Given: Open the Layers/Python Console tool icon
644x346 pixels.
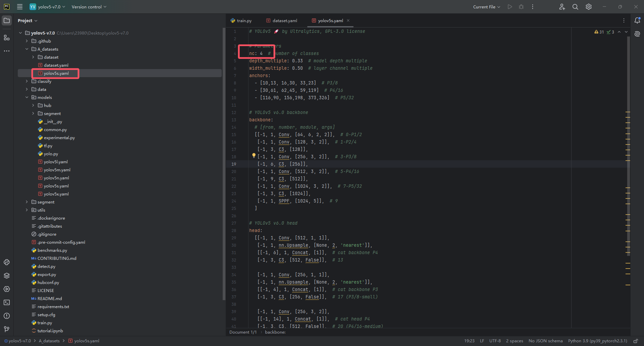Looking at the screenshot, I should pos(7,276).
